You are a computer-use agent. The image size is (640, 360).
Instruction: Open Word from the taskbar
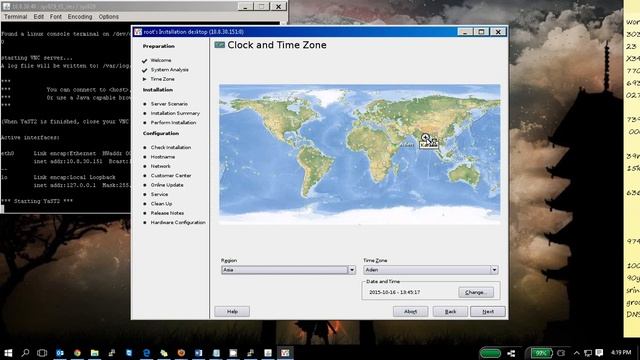(199, 353)
